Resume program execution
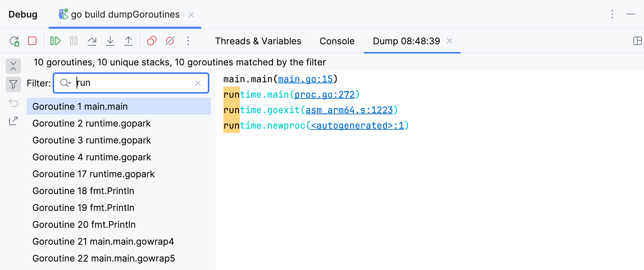The image size is (644, 270). pyautogui.click(x=55, y=41)
